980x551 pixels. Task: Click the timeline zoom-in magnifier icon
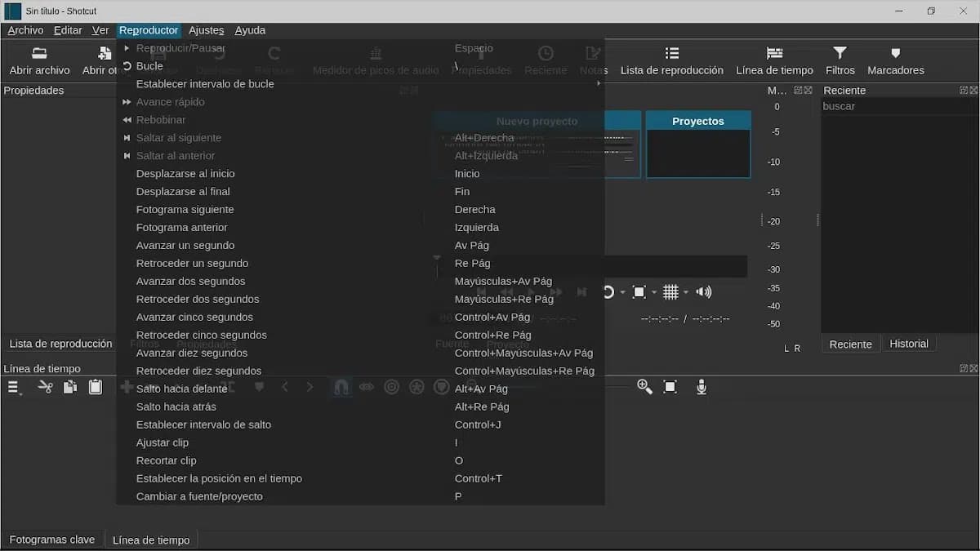click(x=644, y=387)
